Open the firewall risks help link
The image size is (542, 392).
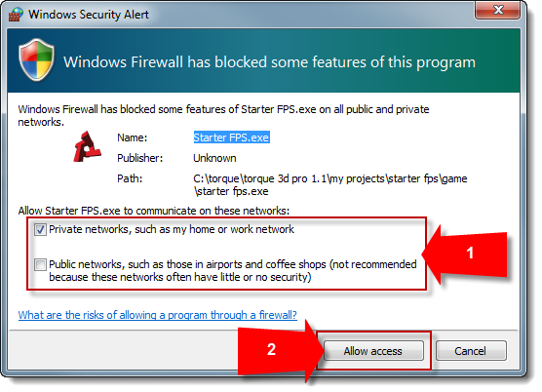click(158, 315)
